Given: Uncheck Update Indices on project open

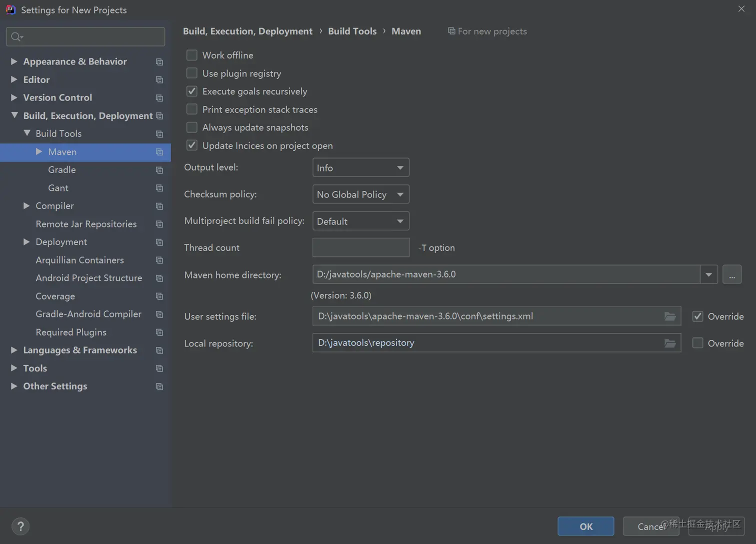Looking at the screenshot, I should [191, 145].
